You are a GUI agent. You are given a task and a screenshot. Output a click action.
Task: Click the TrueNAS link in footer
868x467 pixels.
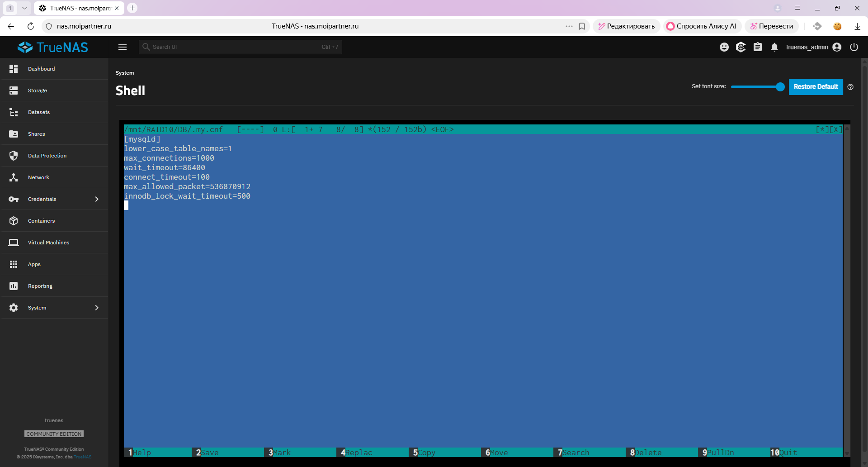click(83, 457)
